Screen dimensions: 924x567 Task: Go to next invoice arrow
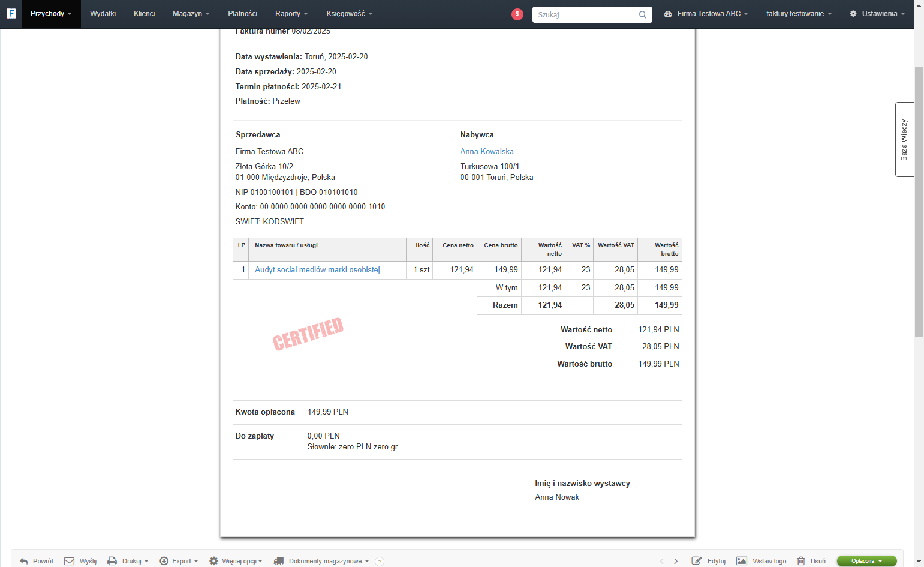click(x=676, y=561)
